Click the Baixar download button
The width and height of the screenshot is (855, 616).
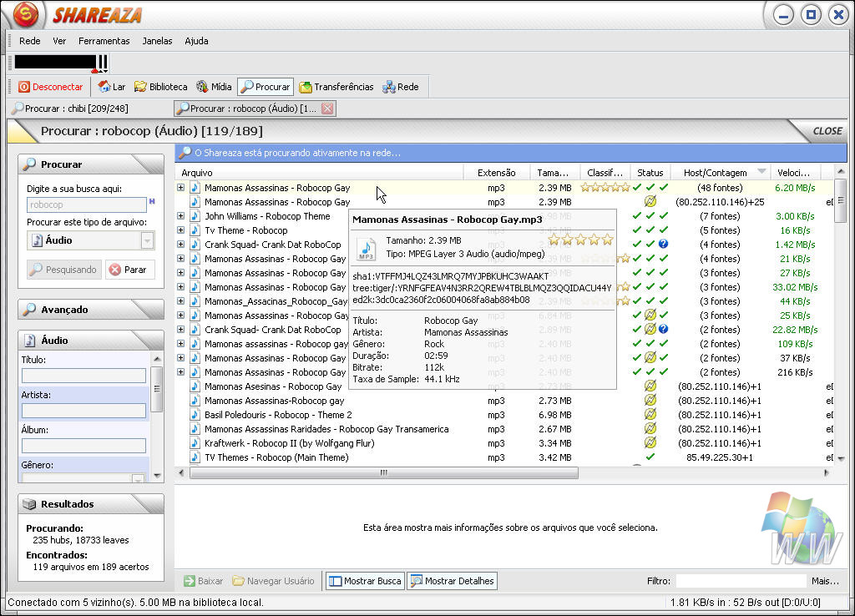204,581
